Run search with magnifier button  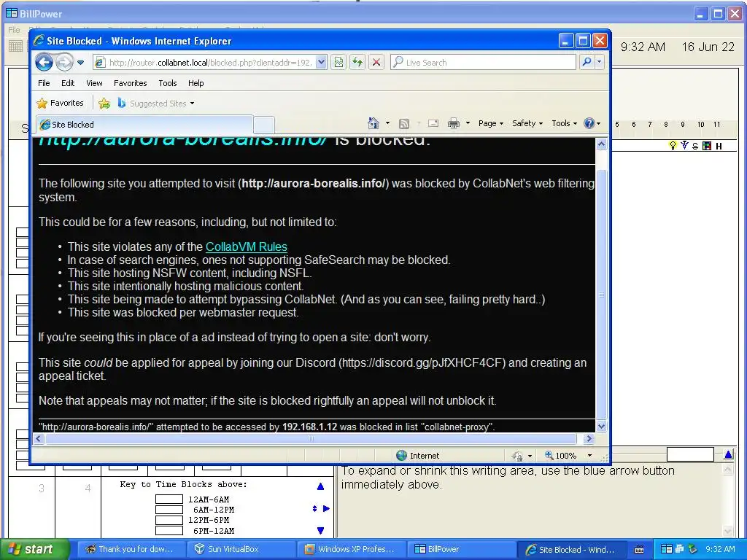click(587, 63)
